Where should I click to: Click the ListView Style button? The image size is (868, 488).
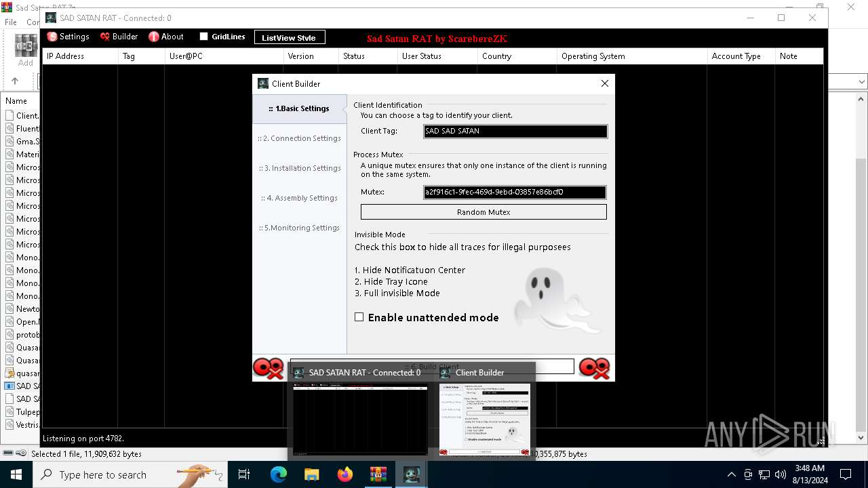290,37
